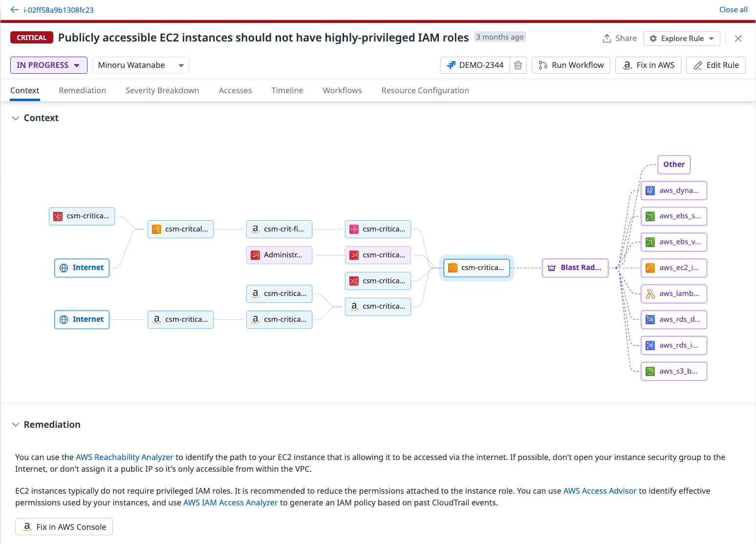Screen dimensions: 756x544
Task: Collapse the Remediation section chevron
Action: tap(15, 424)
